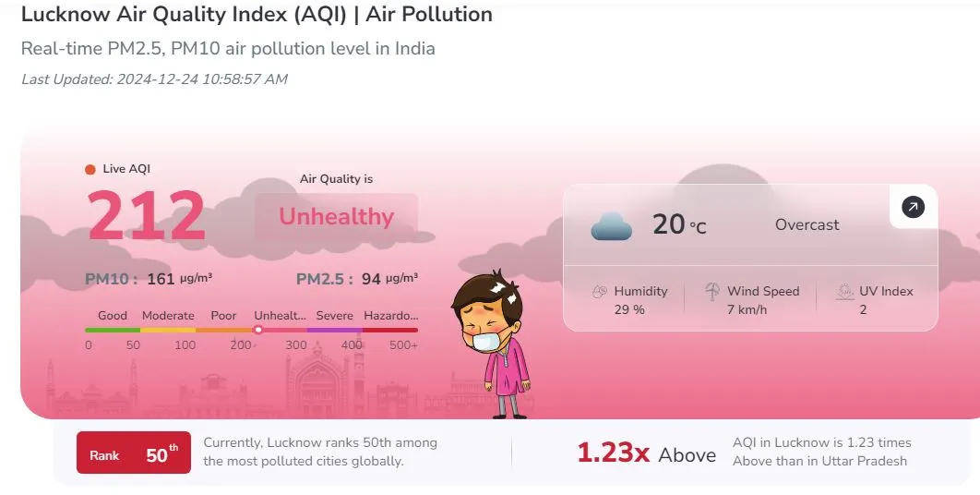
Task: Select the Moderate label on AQI scale
Action: pyautogui.click(x=168, y=316)
